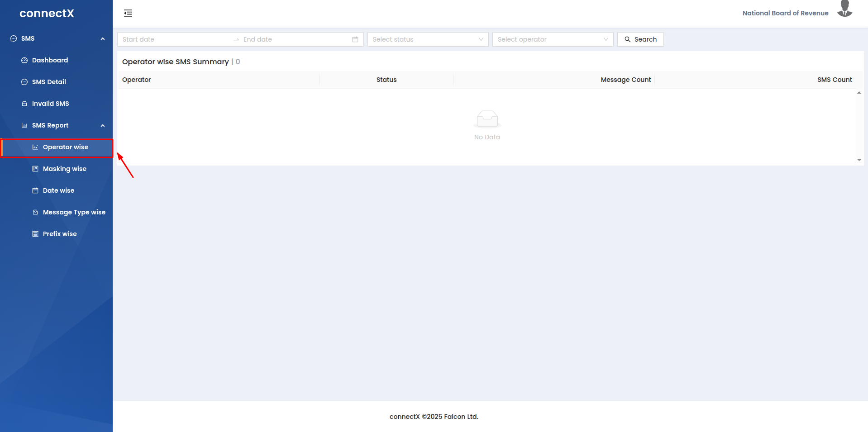Click the Invalid SMS lock icon
Image resolution: width=868 pixels, height=432 pixels.
[24, 104]
